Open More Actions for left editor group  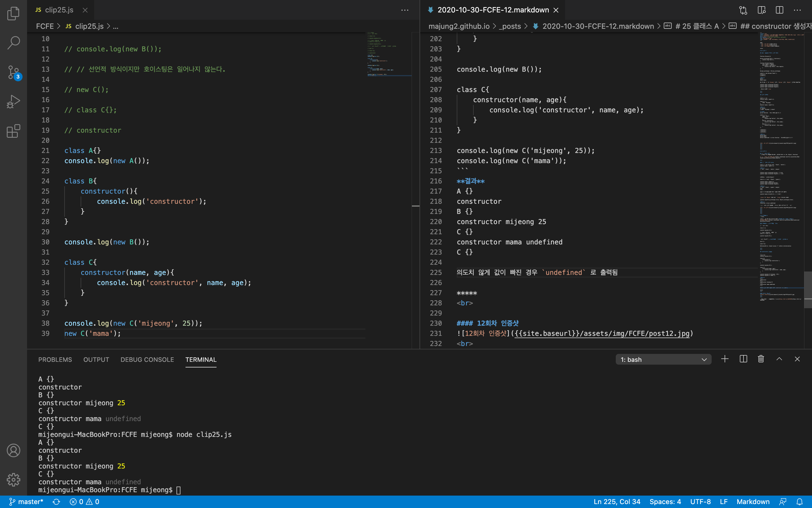(x=405, y=10)
